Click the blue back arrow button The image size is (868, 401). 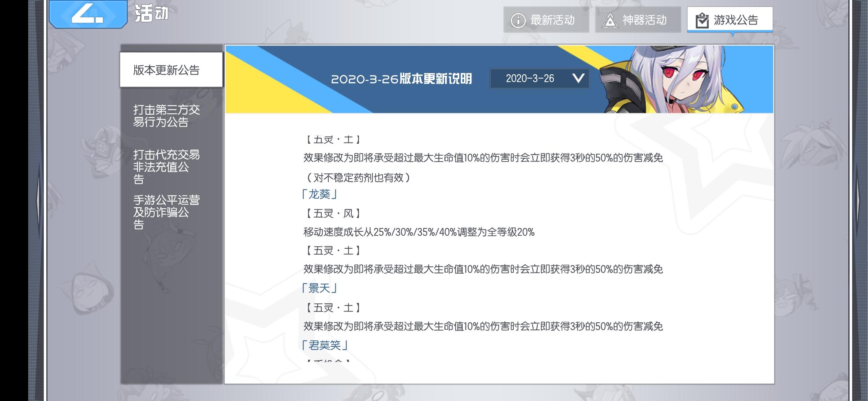[x=88, y=14]
